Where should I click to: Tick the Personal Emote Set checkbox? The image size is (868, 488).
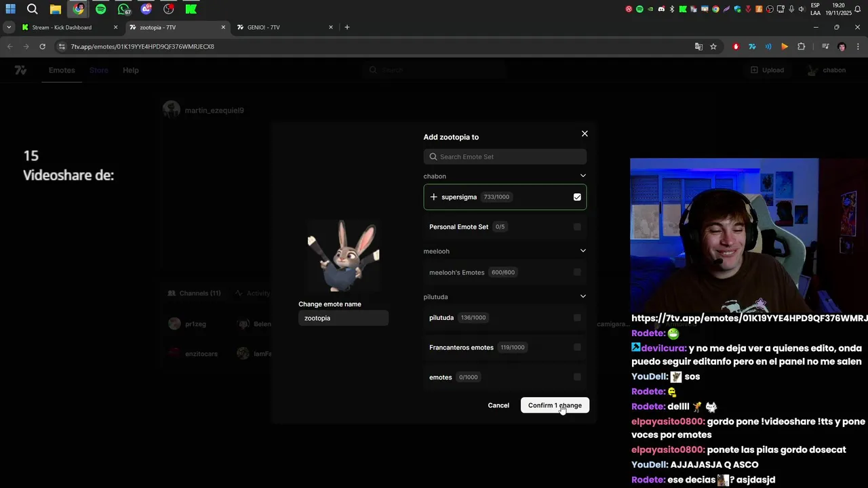[577, 227]
